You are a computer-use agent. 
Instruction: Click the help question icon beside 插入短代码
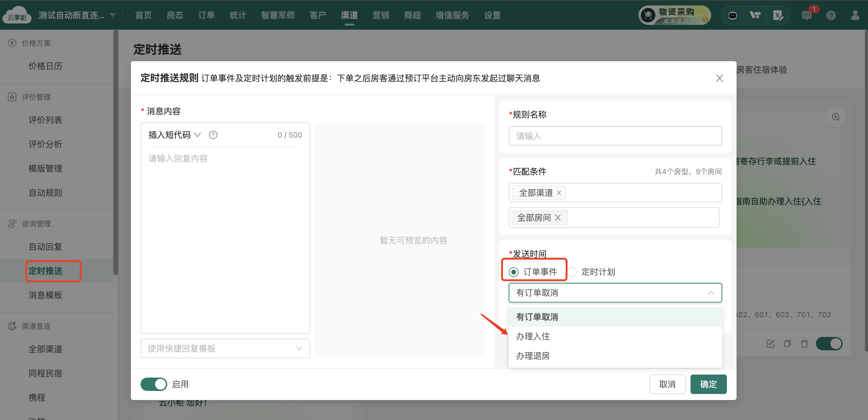[213, 135]
